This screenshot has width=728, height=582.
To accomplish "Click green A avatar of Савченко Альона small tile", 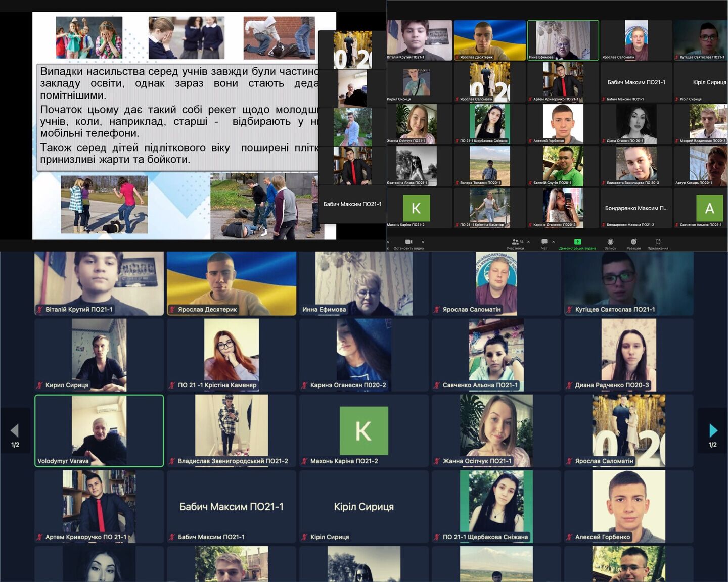I will coord(709,208).
